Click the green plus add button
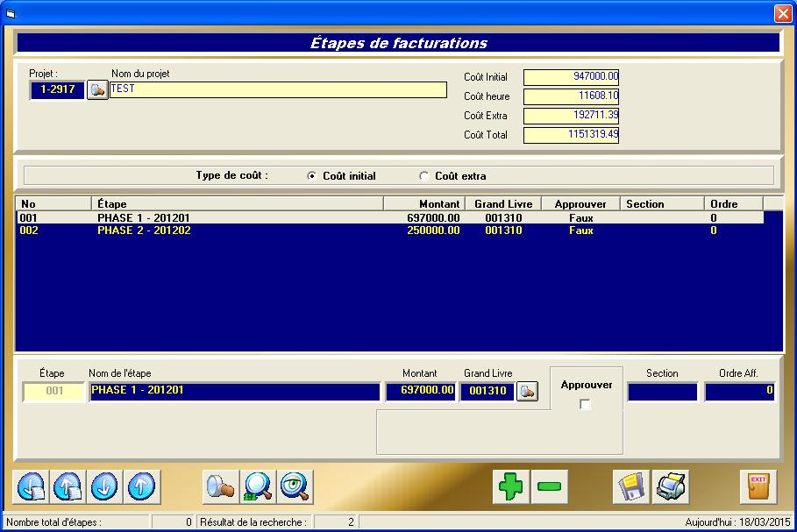This screenshot has width=797, height=532. 511,486
